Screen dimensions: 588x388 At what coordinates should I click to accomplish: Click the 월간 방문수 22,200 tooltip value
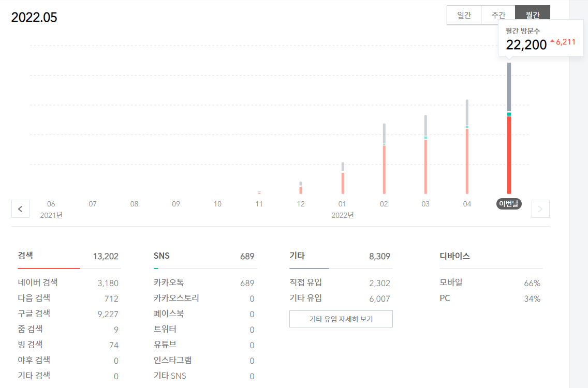click(x=526, y=44)
